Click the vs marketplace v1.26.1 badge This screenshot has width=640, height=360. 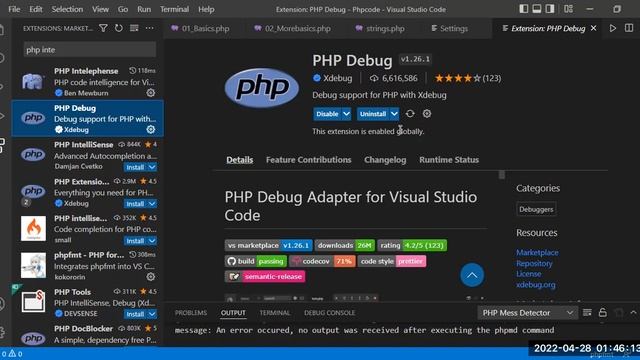269,245
